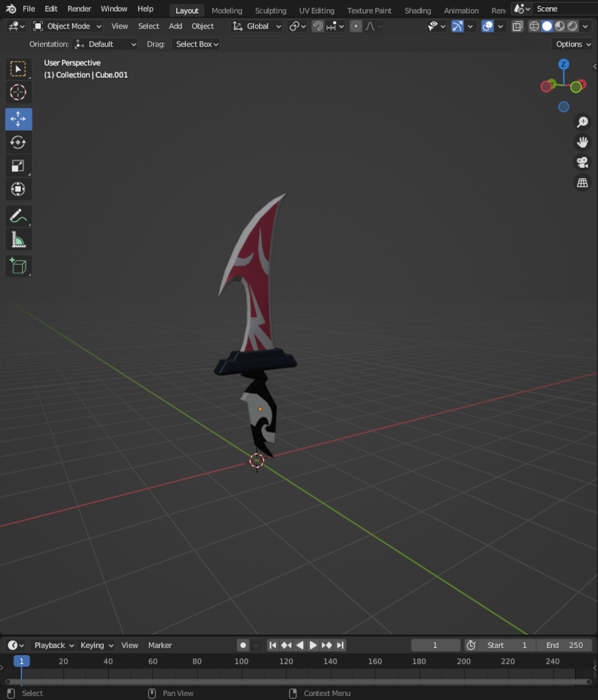
Task: Switch to material preview shading
Action: pyautogui.click(x=560, y=27)
